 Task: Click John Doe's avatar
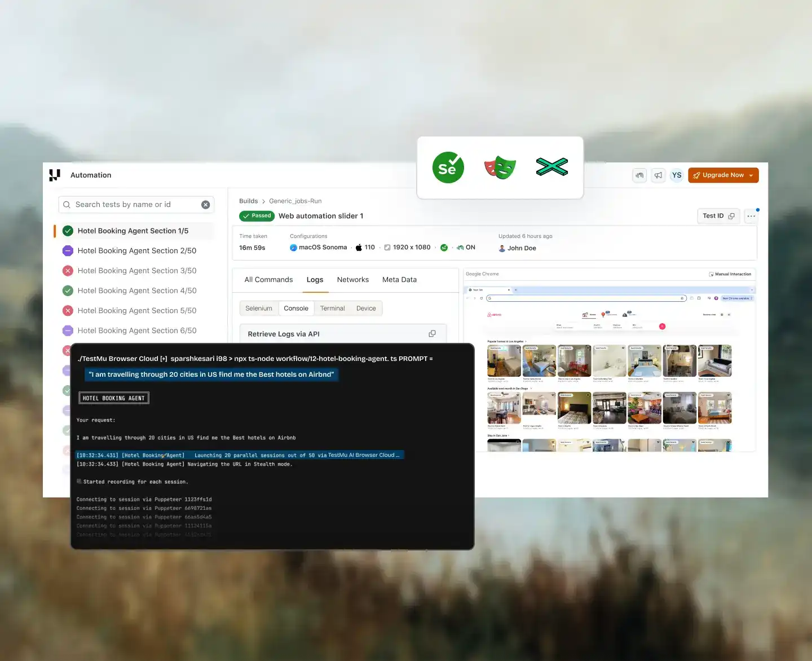click(x=502, y=248)
